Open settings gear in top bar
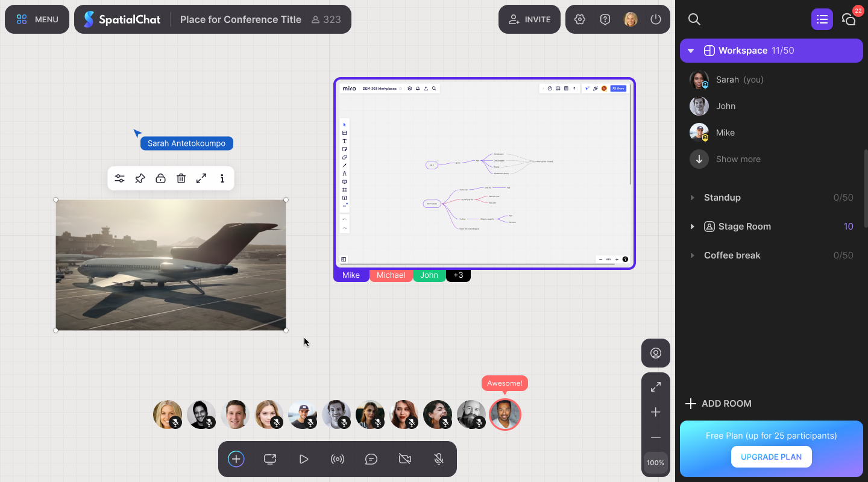Viewport: 868px width, 482px height. [x=580, y=19]
